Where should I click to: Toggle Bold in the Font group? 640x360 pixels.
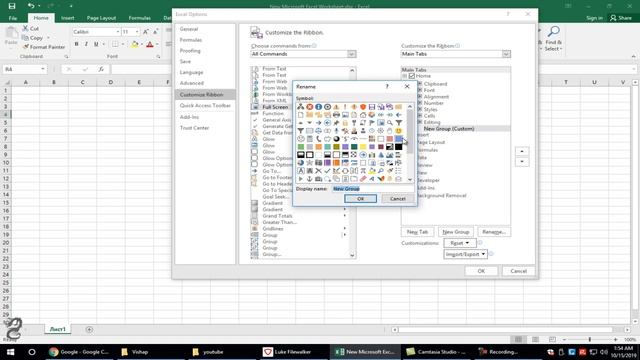tap(76, 44)
